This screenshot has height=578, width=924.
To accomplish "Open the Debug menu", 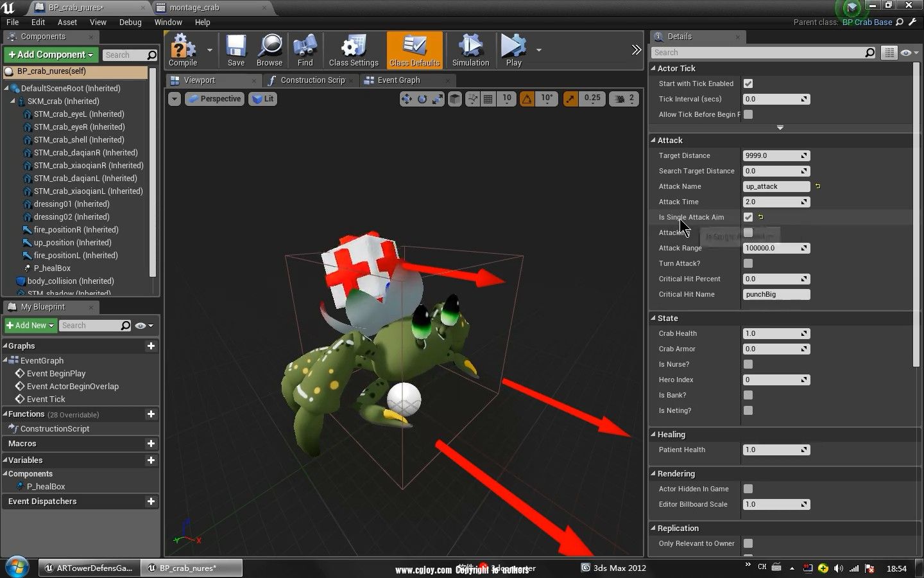I will tap(130, 22).
